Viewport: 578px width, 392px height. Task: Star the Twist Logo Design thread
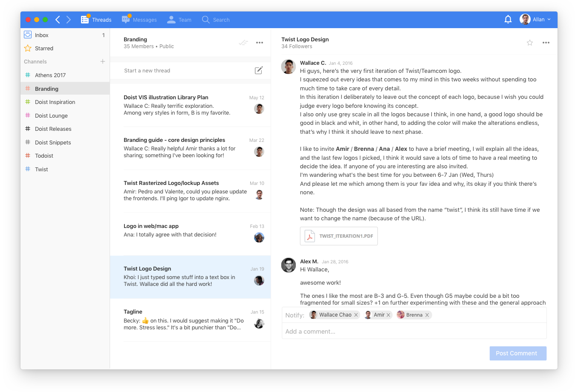click(529, 43)
